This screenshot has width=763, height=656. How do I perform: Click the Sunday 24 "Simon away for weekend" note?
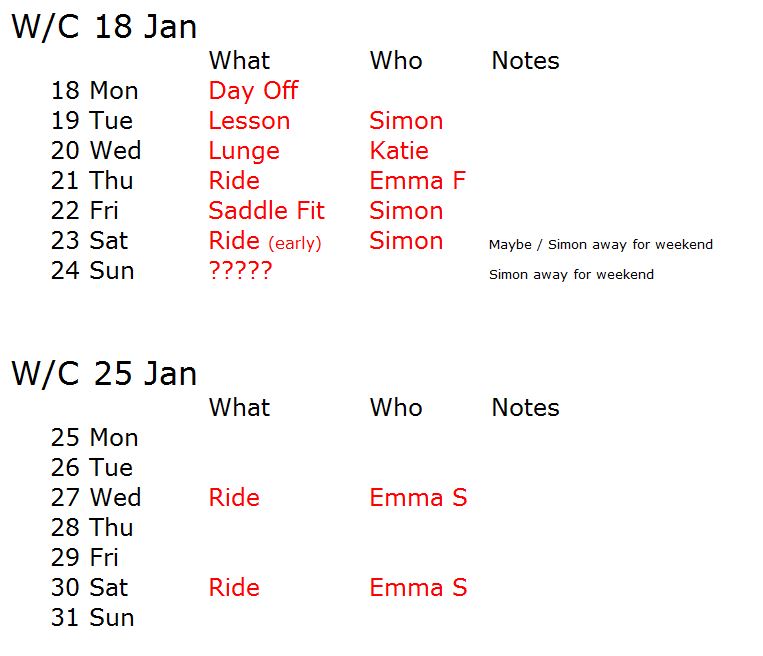571,275
